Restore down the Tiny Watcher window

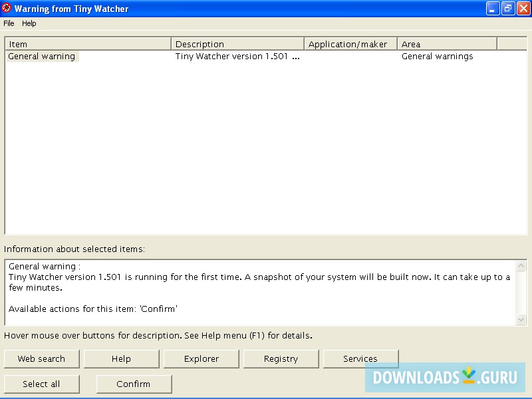point(508,9)
